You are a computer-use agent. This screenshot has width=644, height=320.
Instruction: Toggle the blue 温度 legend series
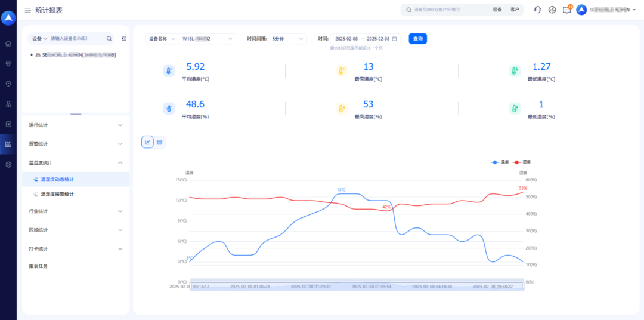(x=499, y=162)
